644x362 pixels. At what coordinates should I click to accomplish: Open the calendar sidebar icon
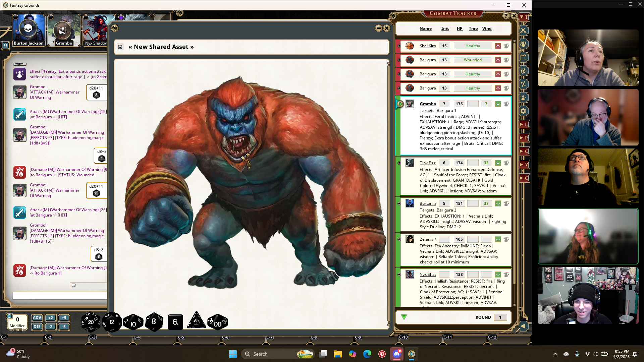click(x=523, y=57)
